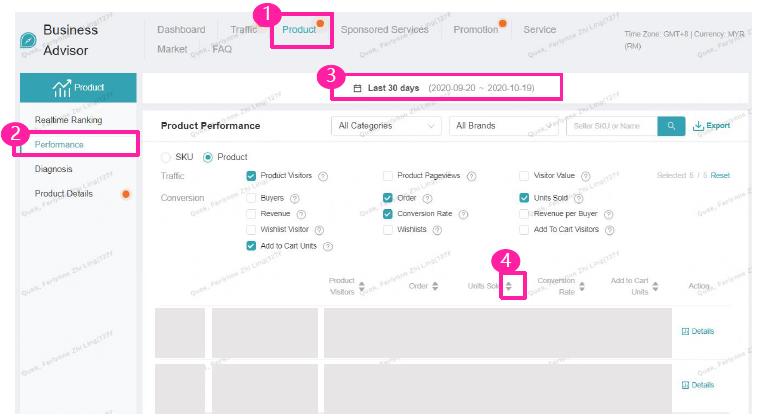Open the All Categories dropdown
The height and width of the screenshot is (420, 757).
[x=386, y=126]
